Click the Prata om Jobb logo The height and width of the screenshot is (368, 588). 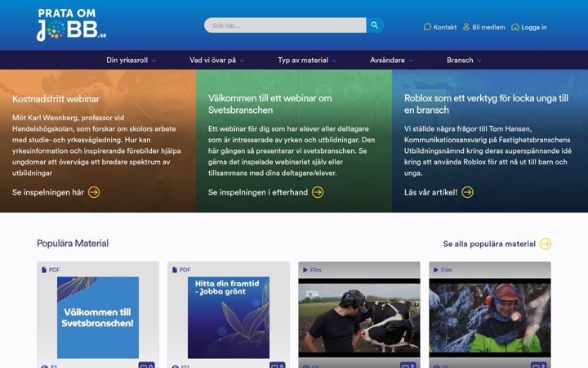point(71,25)
